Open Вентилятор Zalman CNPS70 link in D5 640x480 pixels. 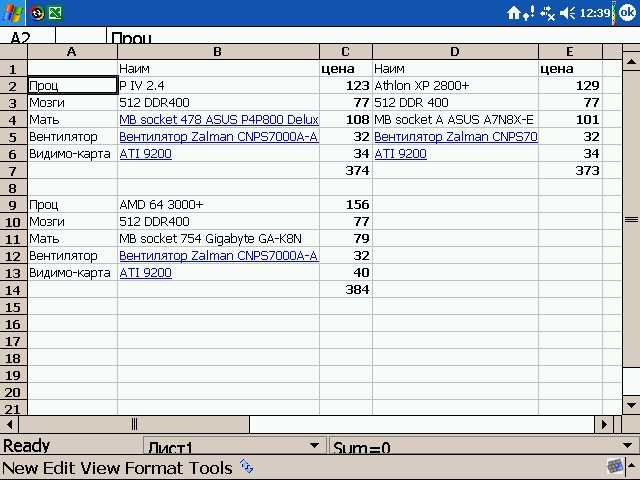click(x=456, y=137)
